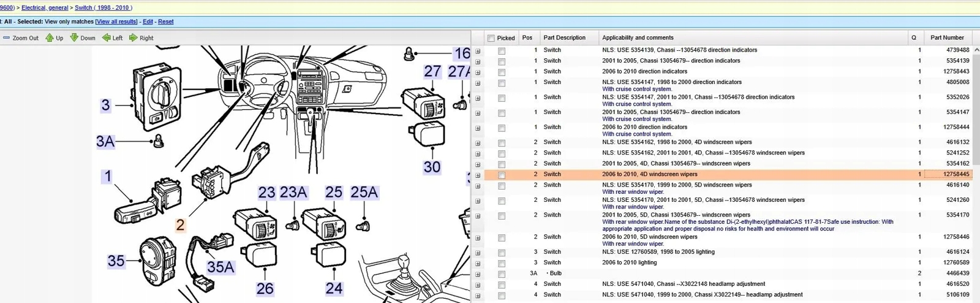Screen dimensions: 980x303
Task: Select callout number 3 in the diagram
Action: pos(106,105)
